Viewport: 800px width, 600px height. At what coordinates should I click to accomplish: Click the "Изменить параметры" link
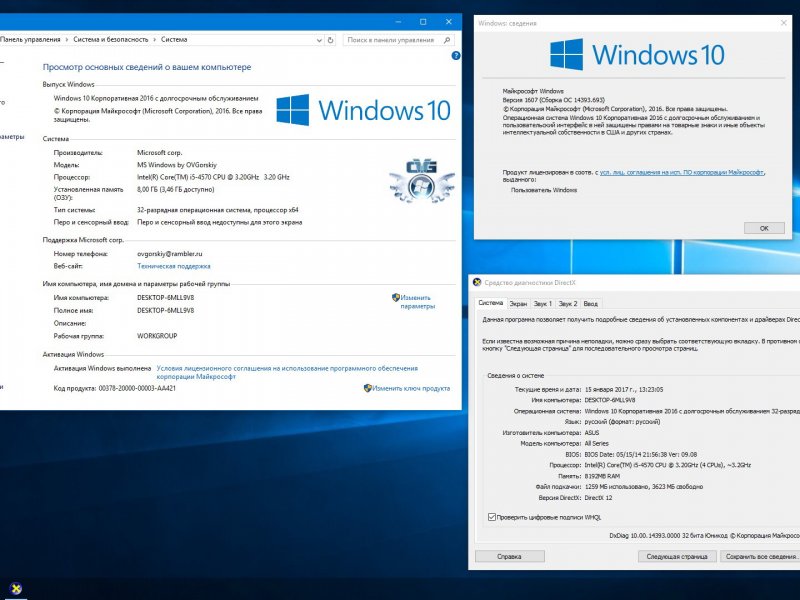pyautogui.click(x=417, y=302)
